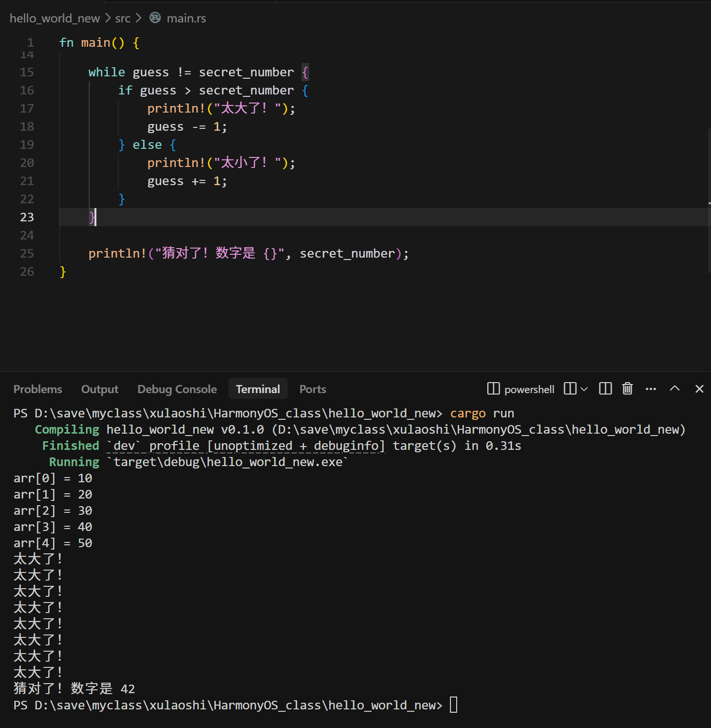Click the powershell terminal label

click(x=530, y=389)
